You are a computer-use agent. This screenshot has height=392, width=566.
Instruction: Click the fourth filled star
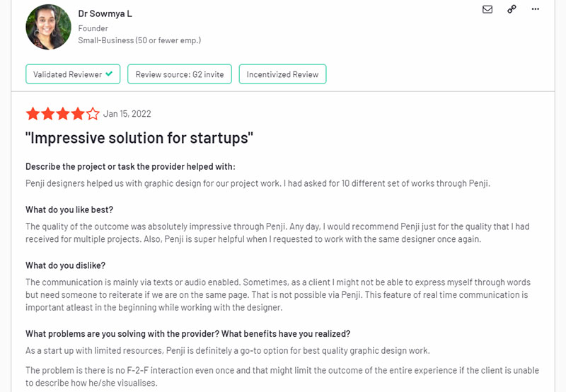[x=78, y=114]
